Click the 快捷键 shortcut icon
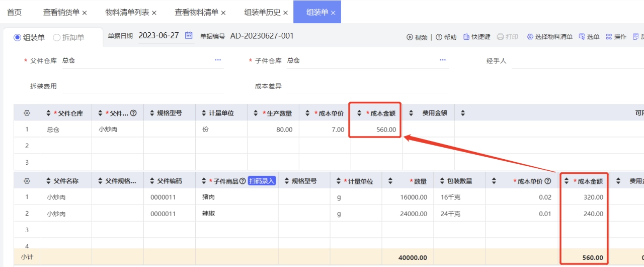644x267 pixels. (x=466, y=37)
